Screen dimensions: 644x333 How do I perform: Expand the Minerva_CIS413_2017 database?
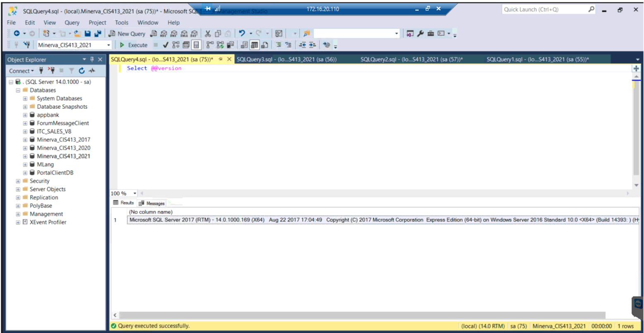(25, 140)
